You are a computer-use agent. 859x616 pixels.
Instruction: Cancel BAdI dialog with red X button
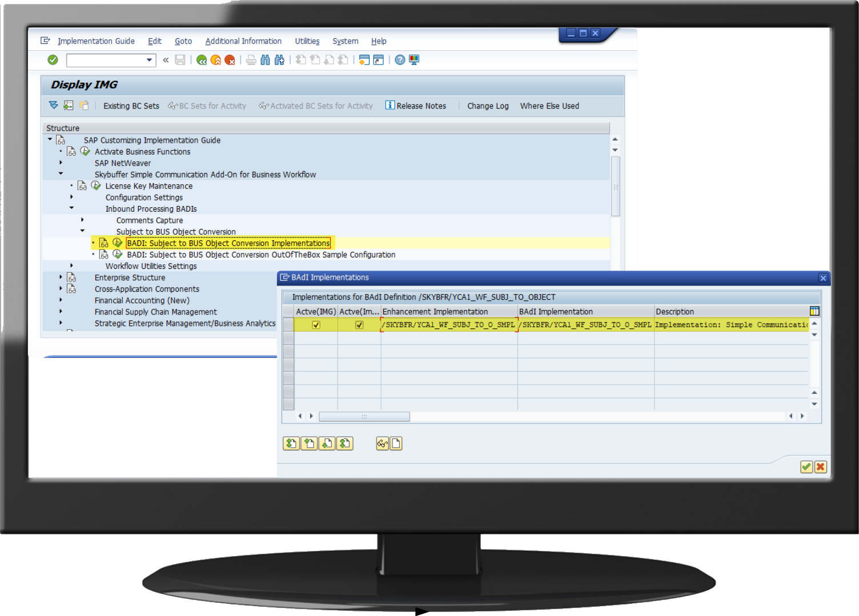tap(821, 467)
